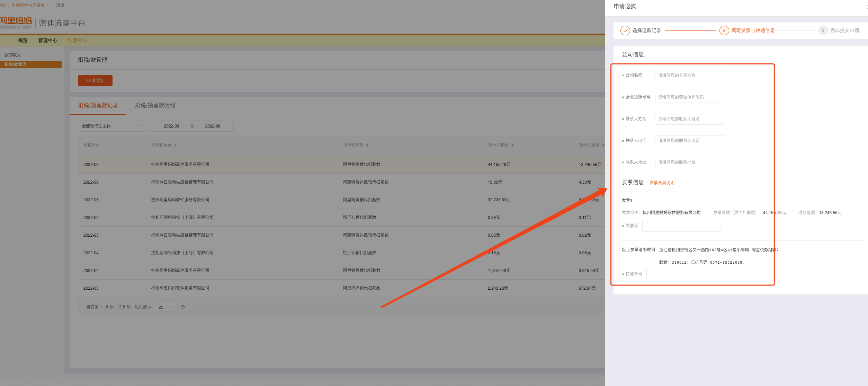Click the 发票1 label in invoice info
This screenshot has width=868, height=386.
[627, 201]
